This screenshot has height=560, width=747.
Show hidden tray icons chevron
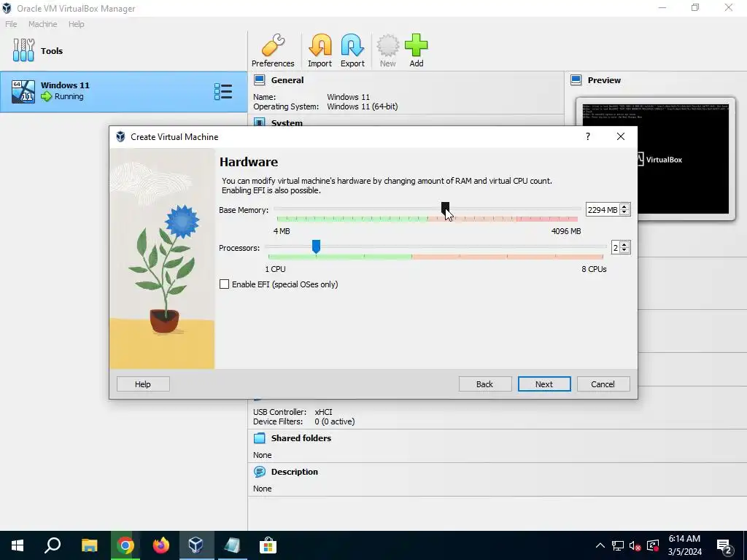click(x=600, y=545)
